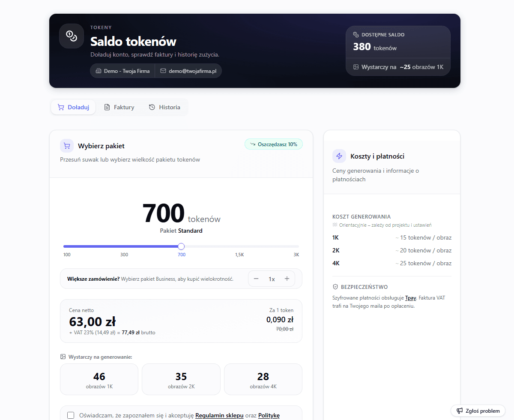Click the envelope icon beside demo@twojafirma.pl
514x420 pixels.
(x=163, y=71)
